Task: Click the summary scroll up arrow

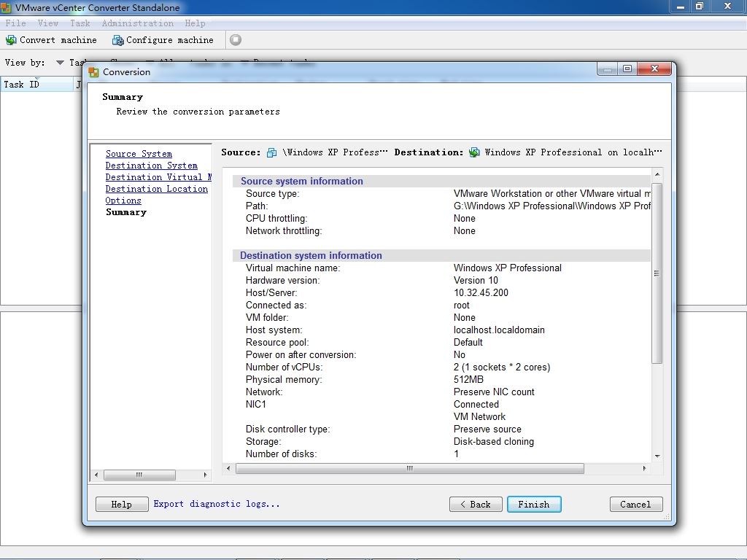Action: click(657, 174)
